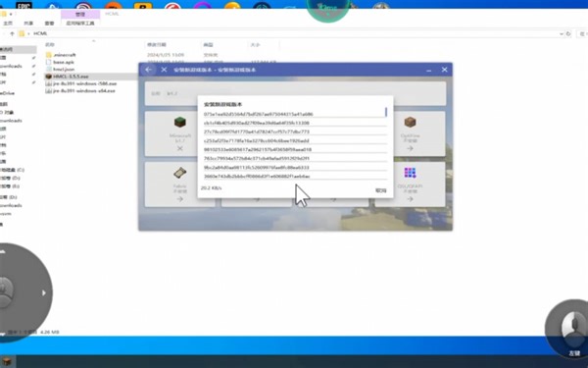Viewport: 588px width, 368px height.
Task: Go back using HMCL title bar arrow
Action: [149, 70]
